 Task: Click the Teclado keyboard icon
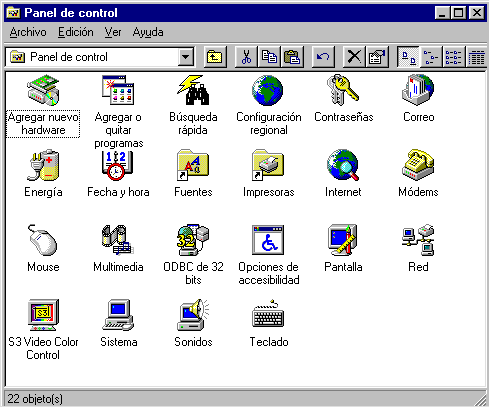(x=268, y=314)
